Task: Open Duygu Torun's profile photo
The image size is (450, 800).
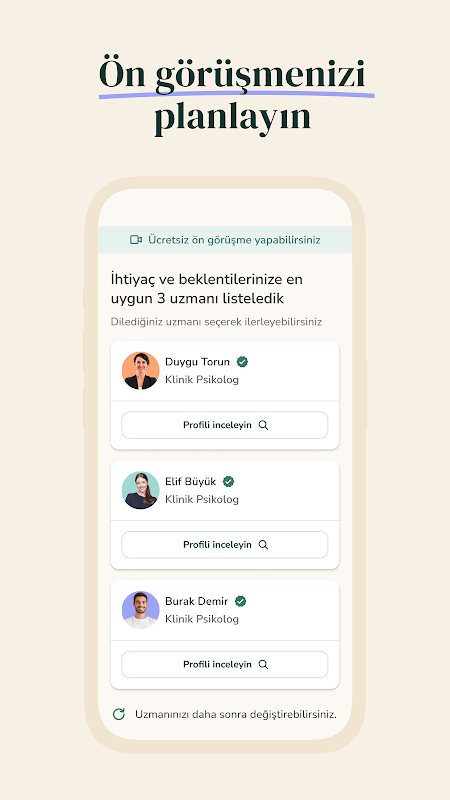Action: [141, 370]
